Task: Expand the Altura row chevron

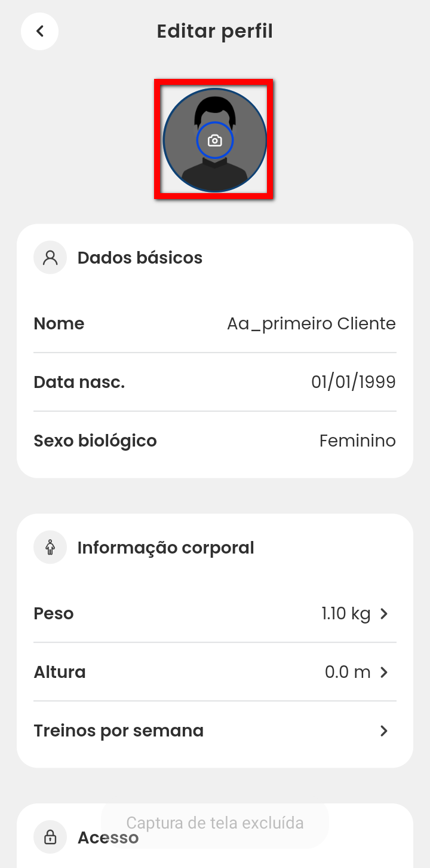Action: pos(384,672)
